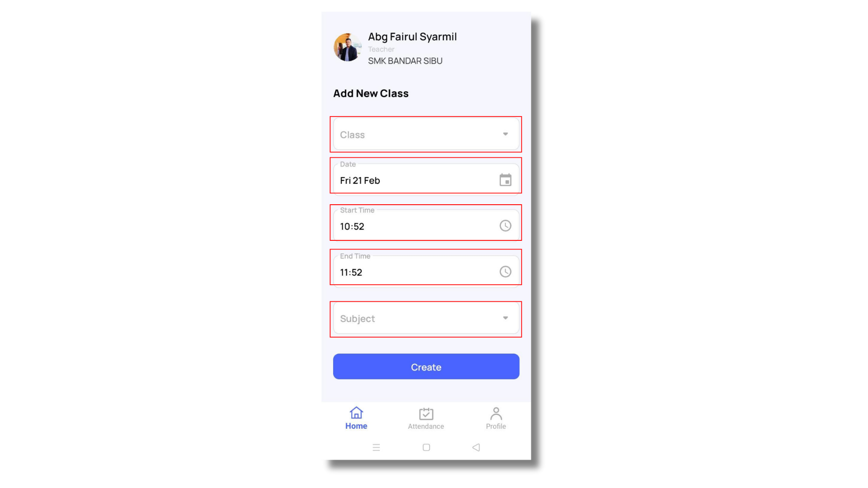
Task: Edit the Start Time value 10:52
Action: [x=352, y=226]
